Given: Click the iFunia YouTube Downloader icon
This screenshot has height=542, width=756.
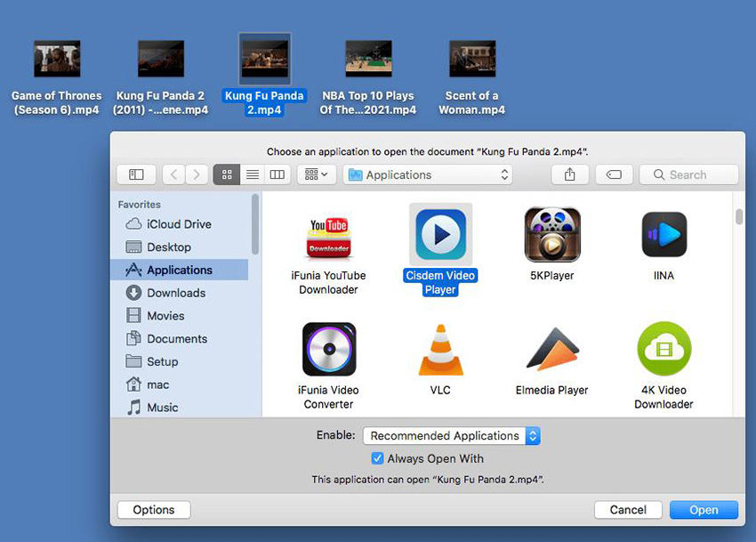Looking at the screenshot, I should pyautogui.click(x=329, y=233).
